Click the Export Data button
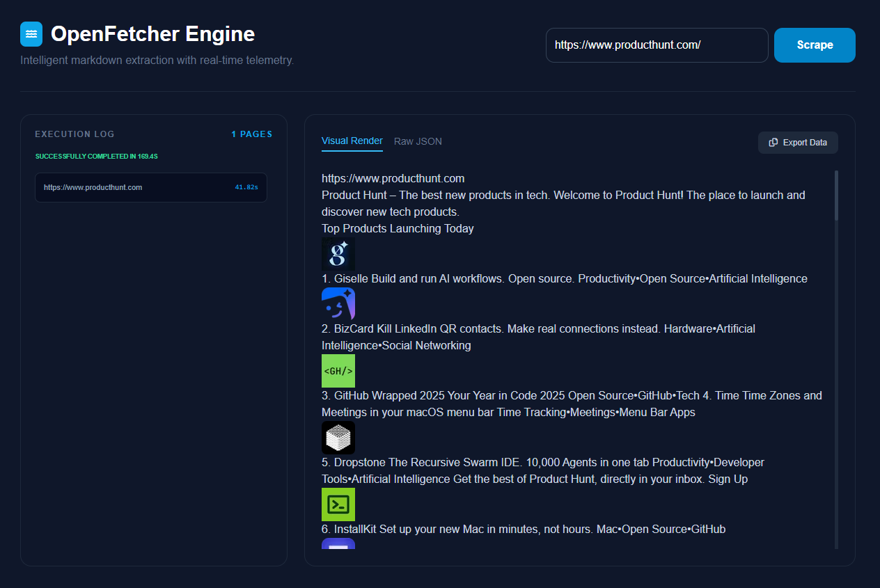Image resolution: width=880 pixels, height=588 pixels. pos(798,143)
